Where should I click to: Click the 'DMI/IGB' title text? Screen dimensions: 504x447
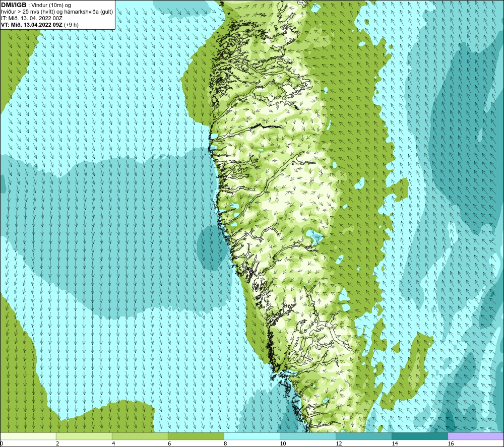click(x=14, y=5)
